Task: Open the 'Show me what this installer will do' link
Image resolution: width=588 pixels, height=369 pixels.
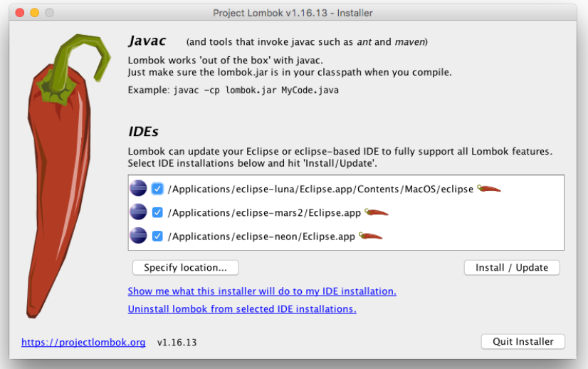Action: click(x=262, y=291)
